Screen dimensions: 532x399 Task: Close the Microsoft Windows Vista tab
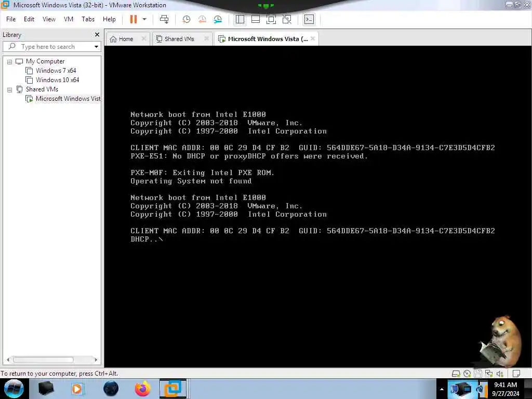tap(313, 38)
